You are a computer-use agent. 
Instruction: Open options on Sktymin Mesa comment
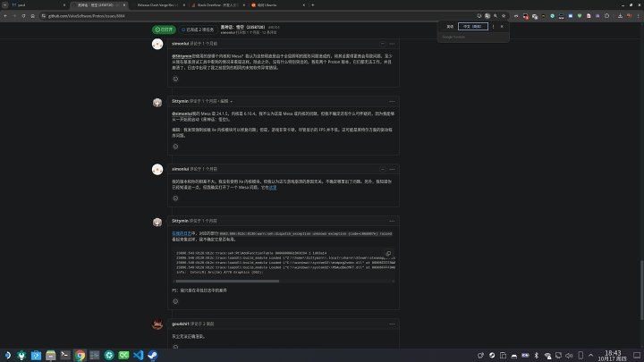392,101
